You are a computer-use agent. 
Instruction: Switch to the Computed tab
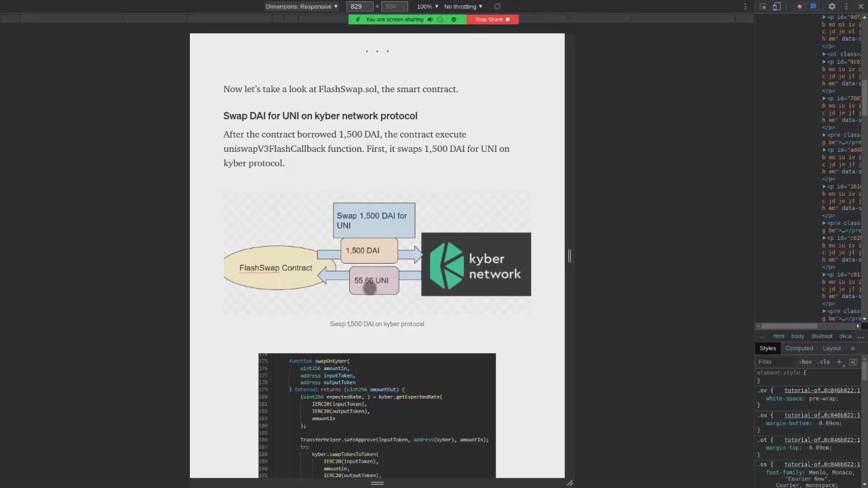[x=800, y=348]
